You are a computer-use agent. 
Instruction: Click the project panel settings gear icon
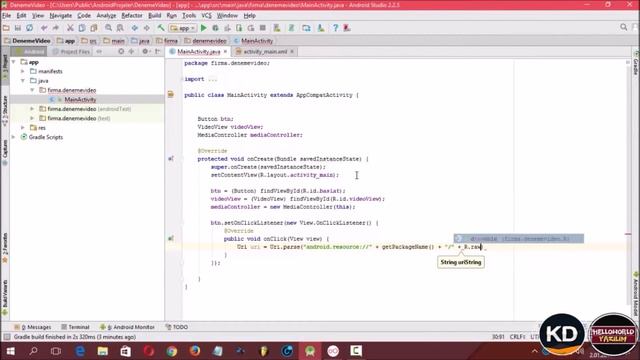pyautogui.click(x=145, y=52)
